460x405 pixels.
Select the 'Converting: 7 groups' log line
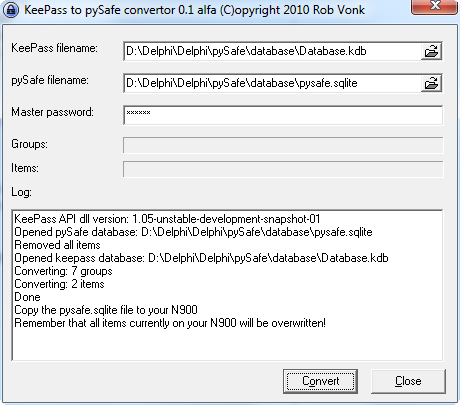point(63,271)
